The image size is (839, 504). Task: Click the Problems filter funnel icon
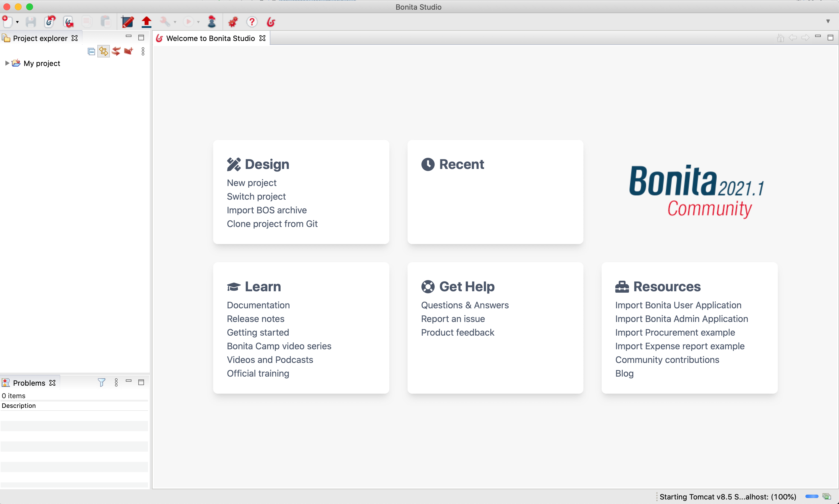pos(101,383)
